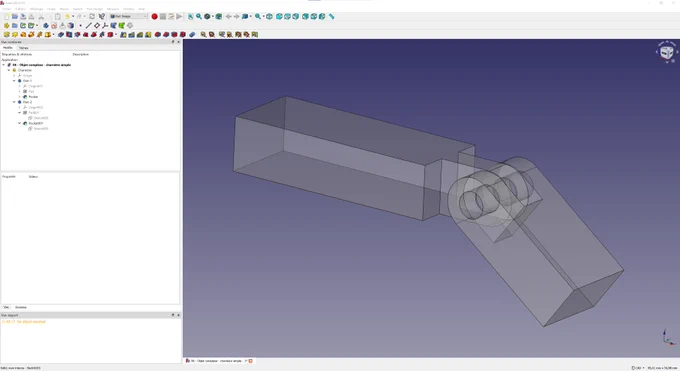The image size is (680, 371).
Task: Toggle the bounding box view icon
Action: (219, 16)
